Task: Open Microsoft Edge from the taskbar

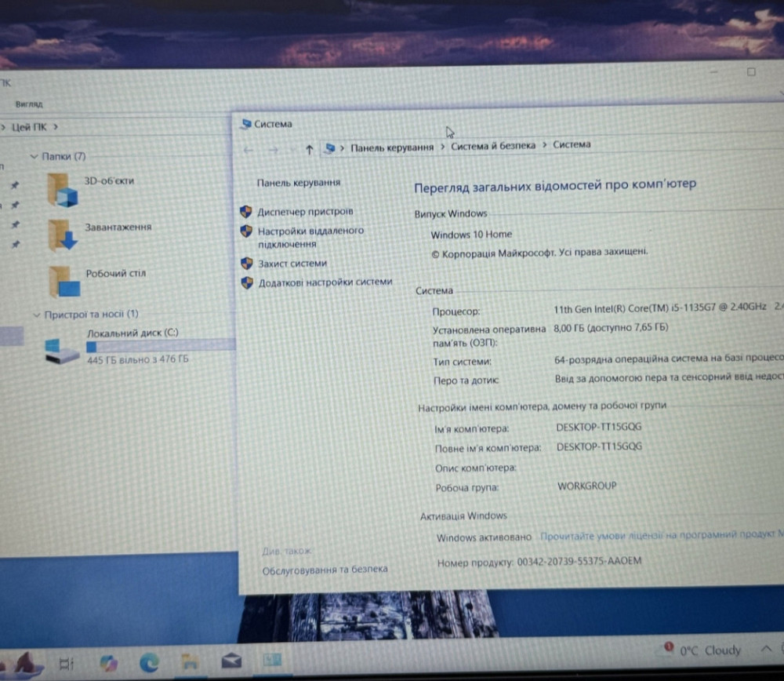Action: pos(150,663)
